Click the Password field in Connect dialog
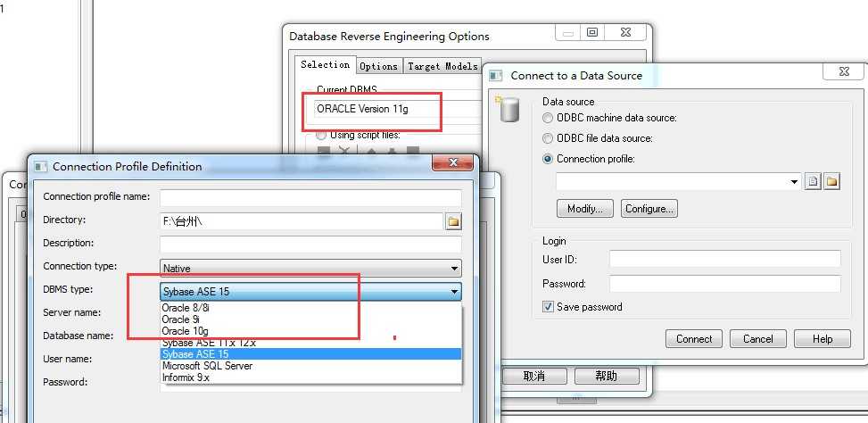The height and width of the screenshot is (423, 868). [724, 284]
